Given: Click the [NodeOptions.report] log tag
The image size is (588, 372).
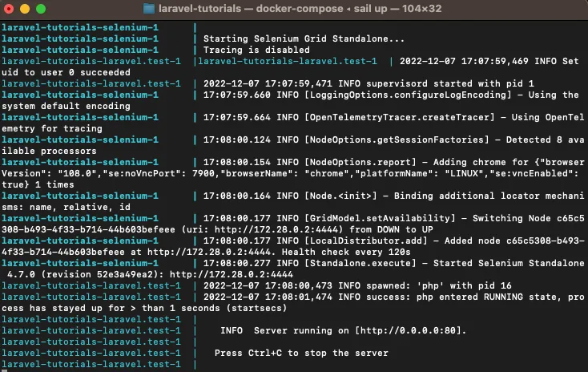Looking at the screenshot, I should tap(360, 162).
